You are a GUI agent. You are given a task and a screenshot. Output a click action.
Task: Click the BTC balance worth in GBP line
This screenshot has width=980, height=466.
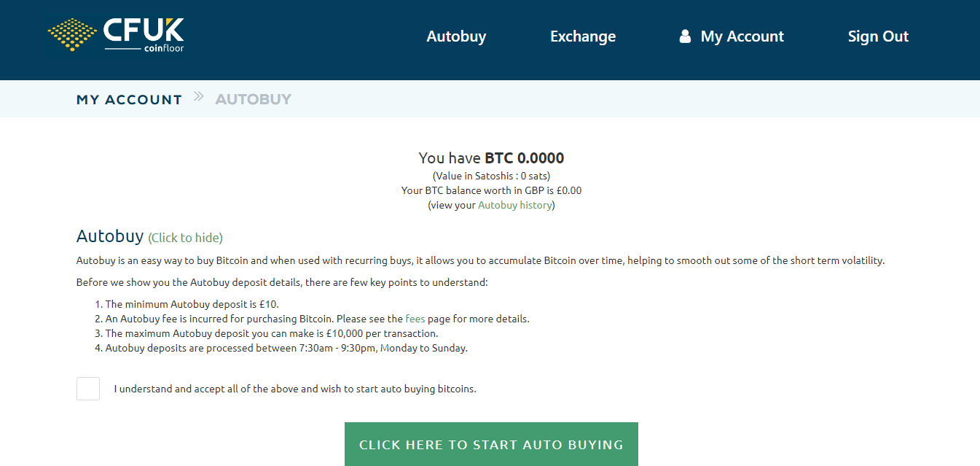(491, 190)
